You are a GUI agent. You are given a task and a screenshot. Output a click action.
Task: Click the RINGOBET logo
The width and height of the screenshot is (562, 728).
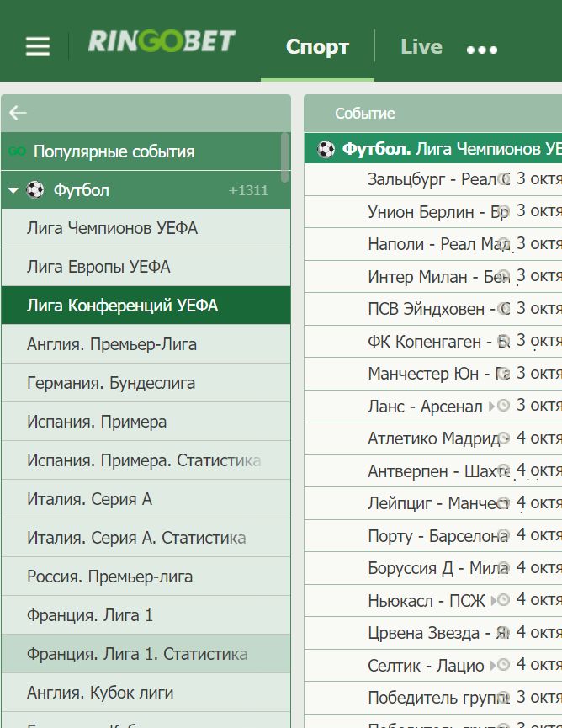pos(162,41)
